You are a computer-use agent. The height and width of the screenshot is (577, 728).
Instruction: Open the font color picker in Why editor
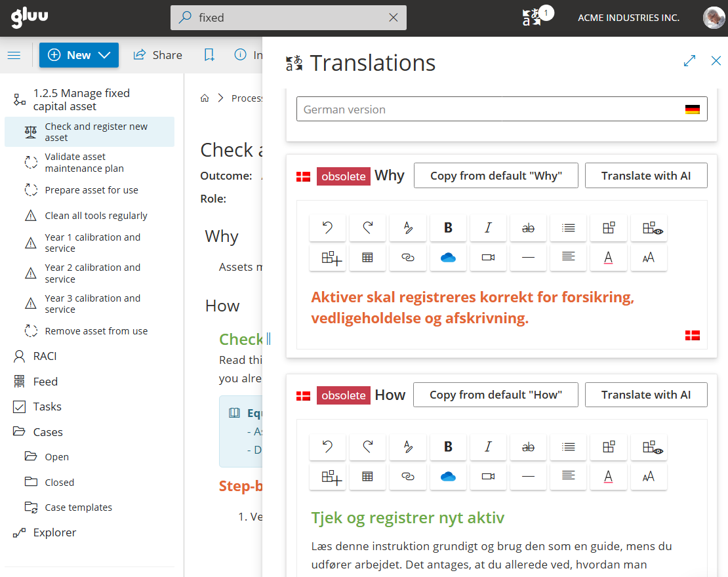coord(608,258)
